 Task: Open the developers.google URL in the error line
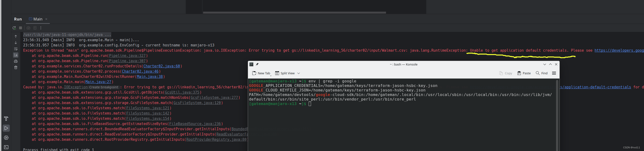(619, 50)
